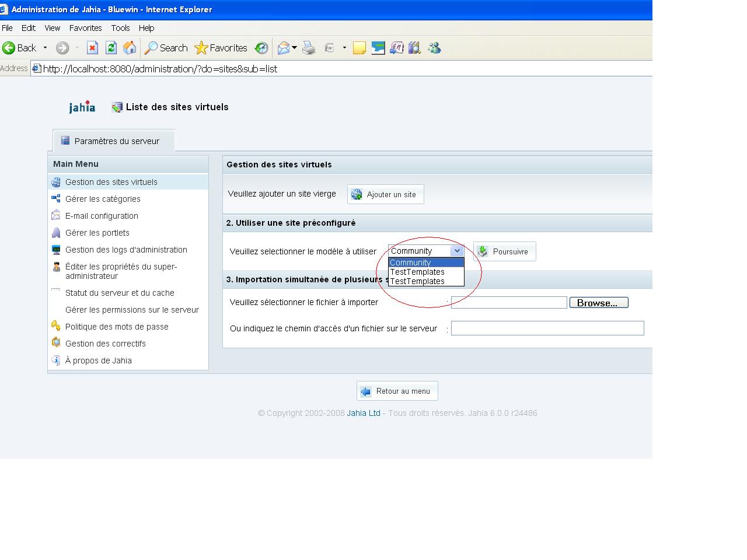Viewport: 747px width, 560px height.
Task: Click the Edit with Word icon
Action: click(329, 48)
